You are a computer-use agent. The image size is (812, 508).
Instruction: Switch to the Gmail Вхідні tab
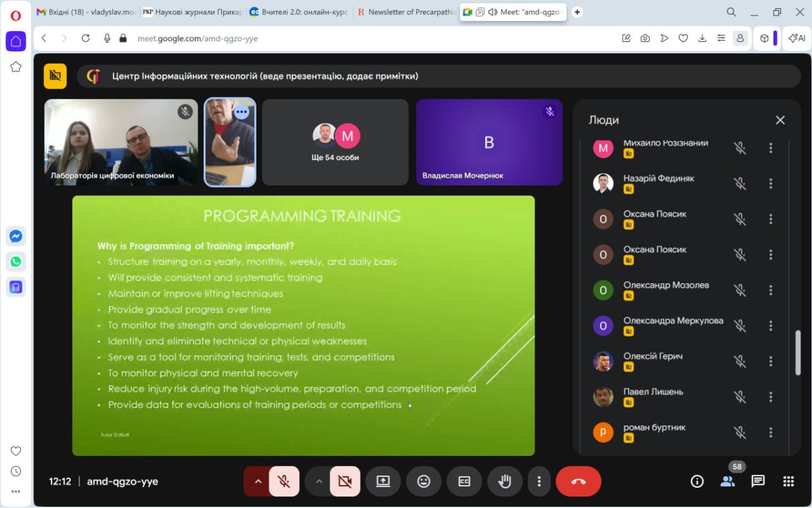coord(85,12)
